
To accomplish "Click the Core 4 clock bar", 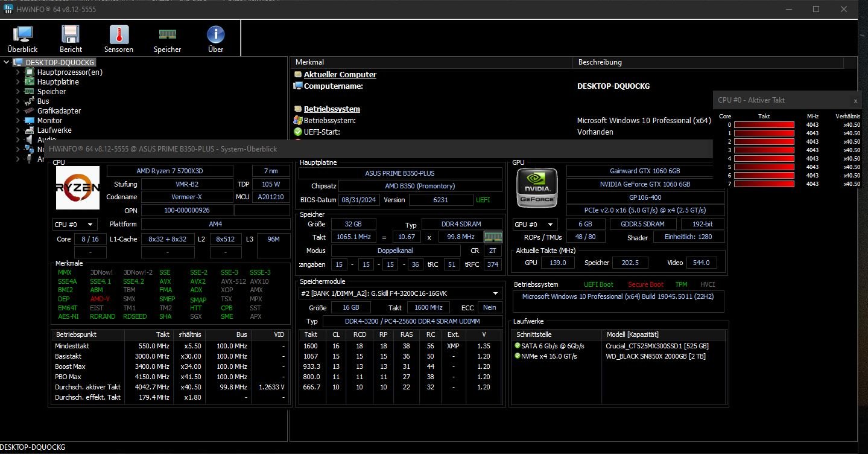I will (764, 159).
